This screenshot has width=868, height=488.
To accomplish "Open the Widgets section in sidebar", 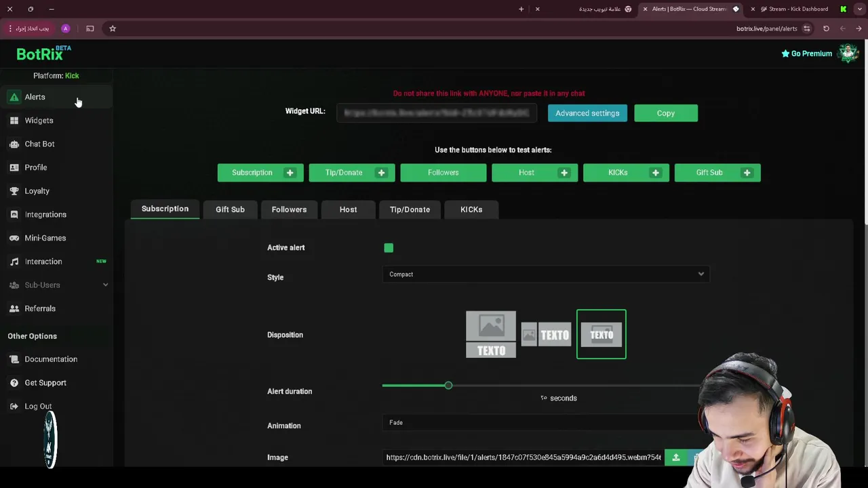I will coord(39,121).
